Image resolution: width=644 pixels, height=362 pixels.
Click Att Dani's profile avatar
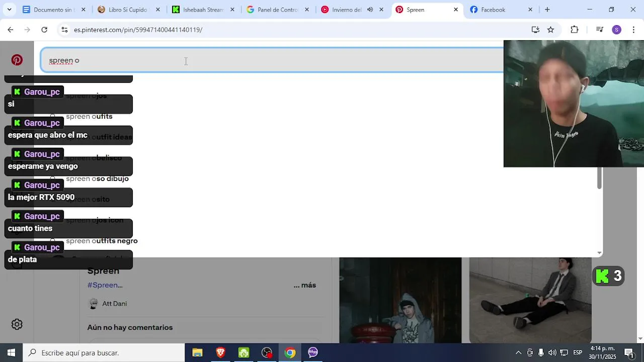pyautogui.click(x=93, y=304)
